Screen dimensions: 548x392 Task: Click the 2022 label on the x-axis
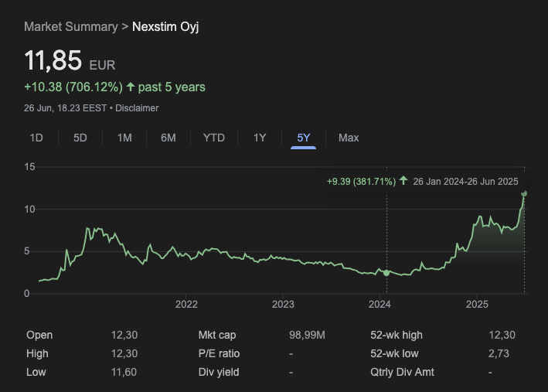tap(186, 305)
